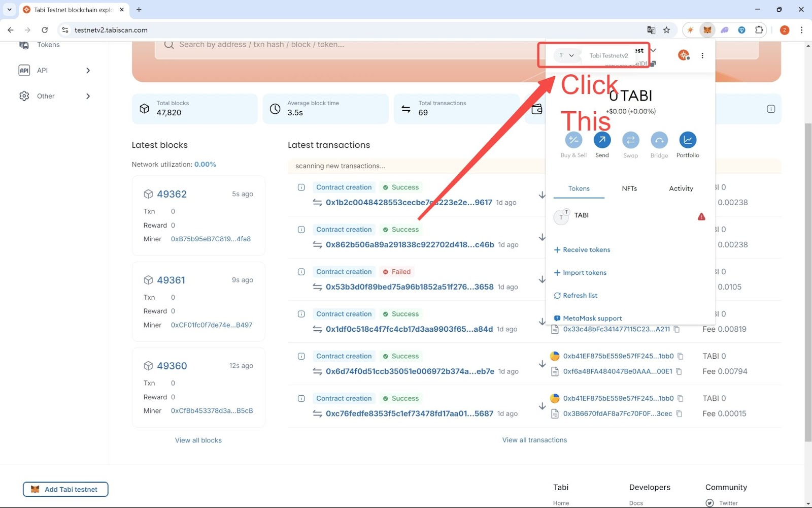Open miner address 0xCfBb453378d3a...B5cB

point(212,411)
